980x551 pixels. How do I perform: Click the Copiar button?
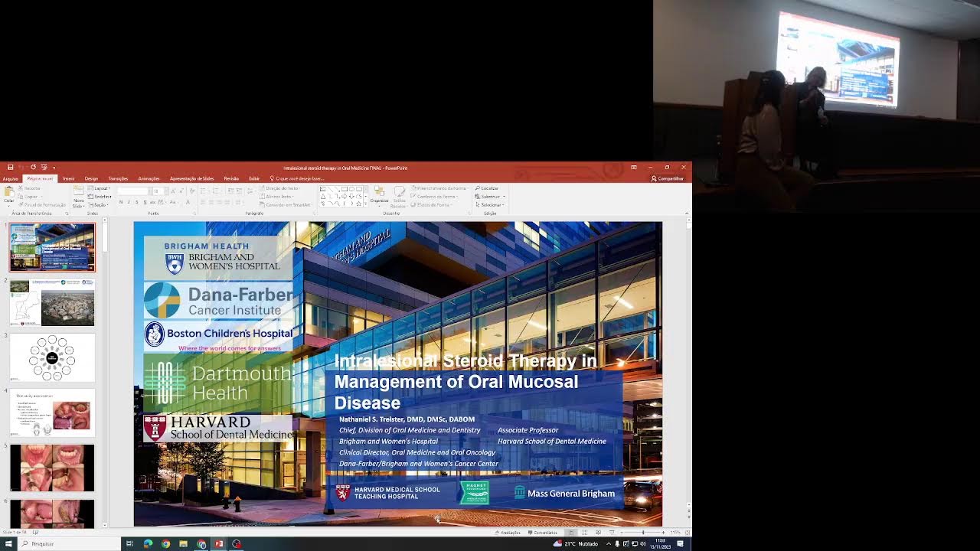click(x=30, y=196)
